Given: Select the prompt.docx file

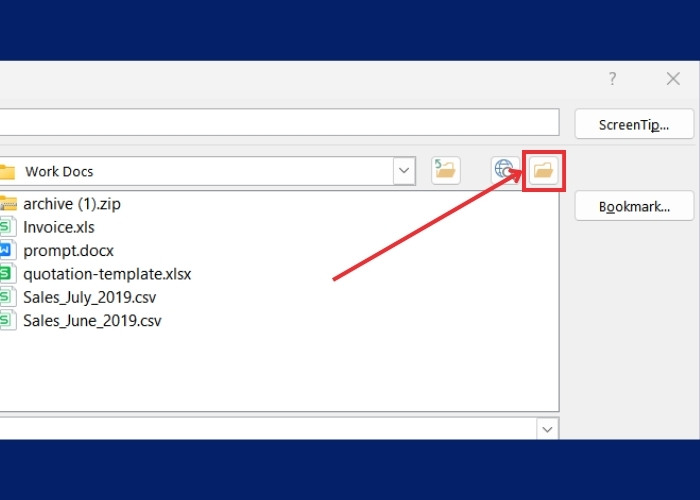Looking at the screenshot, I should 68,251.
